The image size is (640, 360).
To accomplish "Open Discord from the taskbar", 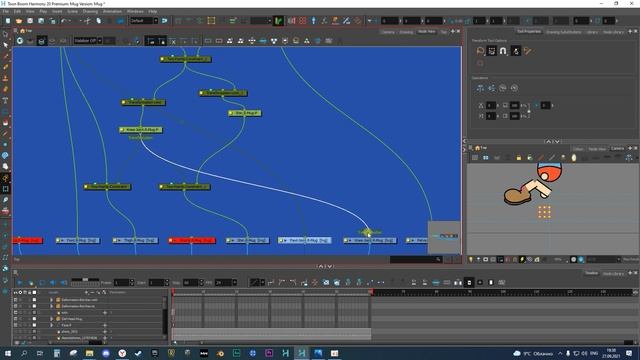I will 106,353.
